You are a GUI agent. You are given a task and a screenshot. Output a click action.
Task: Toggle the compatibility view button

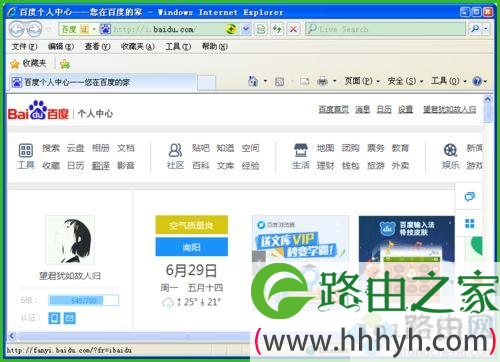click(261, 29)
